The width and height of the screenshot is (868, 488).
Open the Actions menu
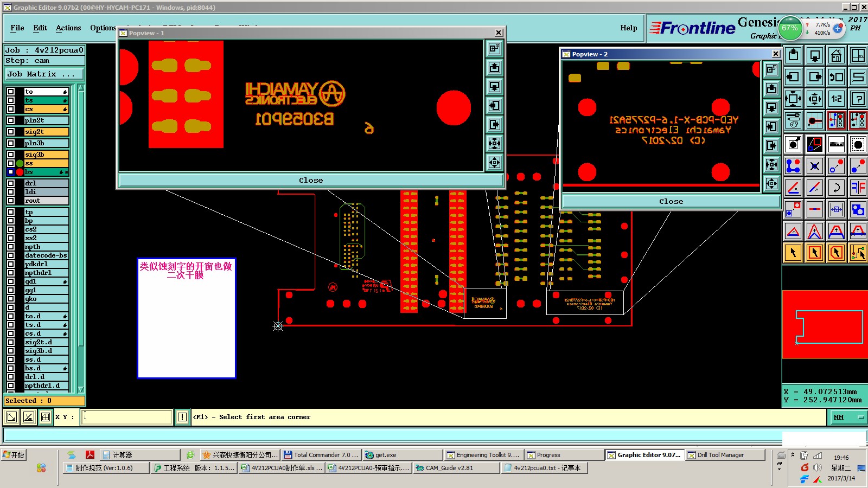(x=68, y=28)
